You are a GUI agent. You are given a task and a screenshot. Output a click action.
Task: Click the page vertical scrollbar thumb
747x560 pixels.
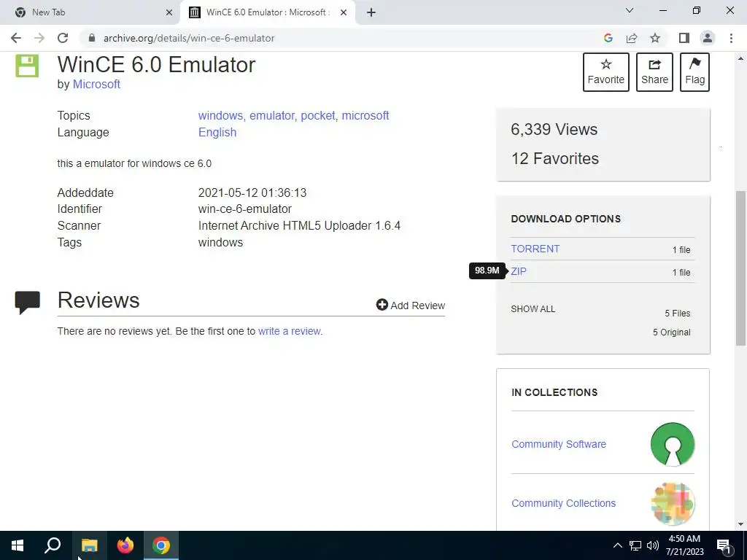pyautogui.click(x=740, y=268)
